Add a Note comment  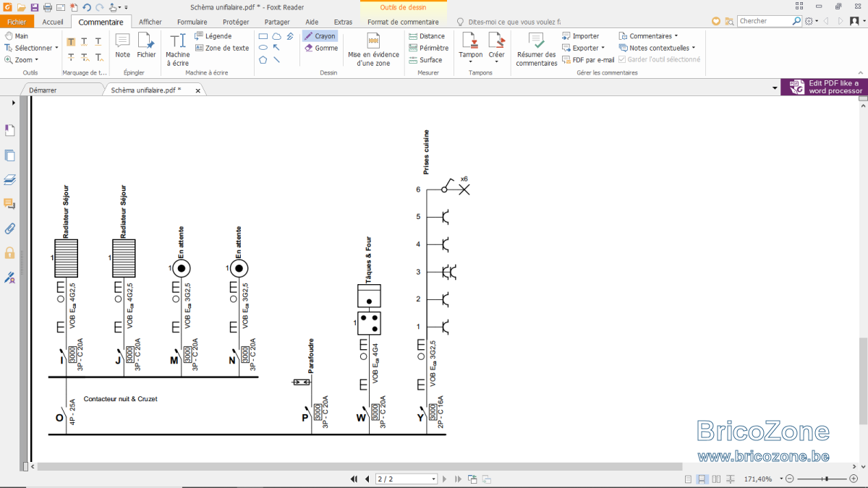pyautogui.click(x=123, y=45)
